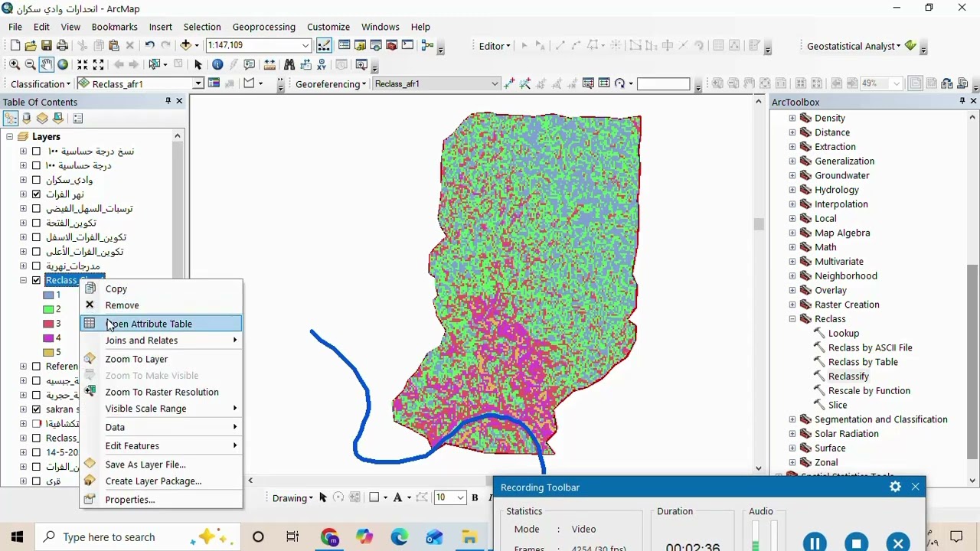Click the Open document folder icon
The height and width of the screenshot is (551, 980).
click(x=31, y=45)
